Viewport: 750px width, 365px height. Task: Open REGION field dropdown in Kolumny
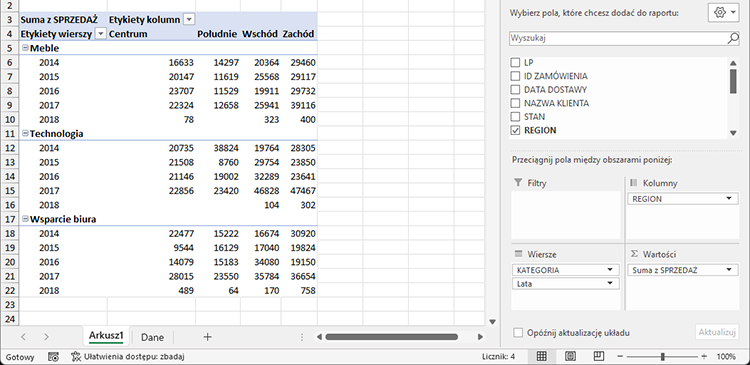pos(728,199)
